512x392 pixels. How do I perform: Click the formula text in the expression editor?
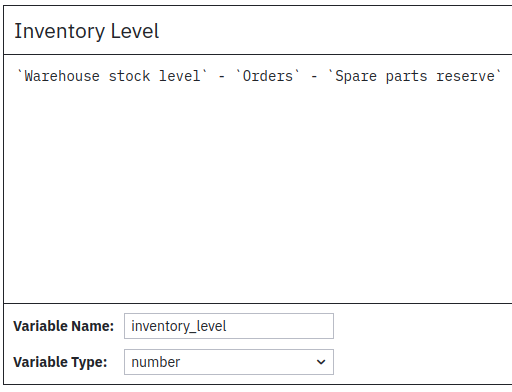(259, 76)
